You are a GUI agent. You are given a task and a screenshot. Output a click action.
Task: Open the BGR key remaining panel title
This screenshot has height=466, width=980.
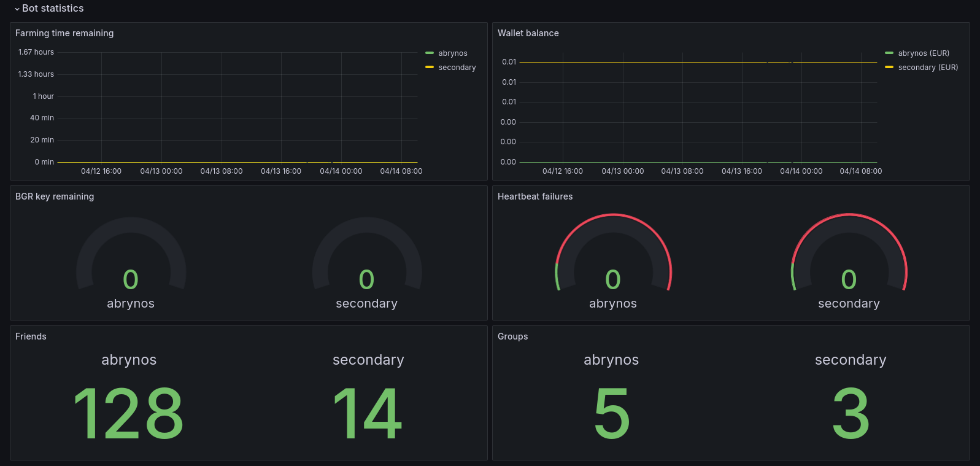tap(55, 196)
